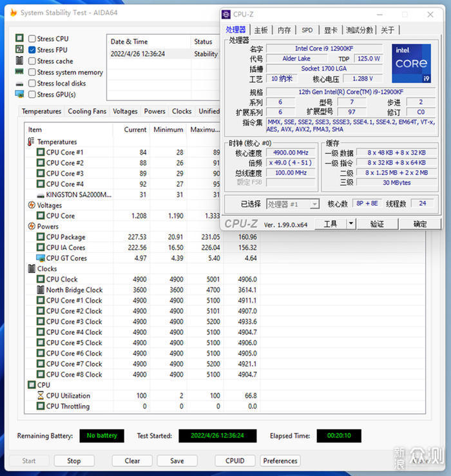Image resolution: width=451 pixels, height=476 pixels.
Task: Click the Item column header
Action: click(69, 129)
